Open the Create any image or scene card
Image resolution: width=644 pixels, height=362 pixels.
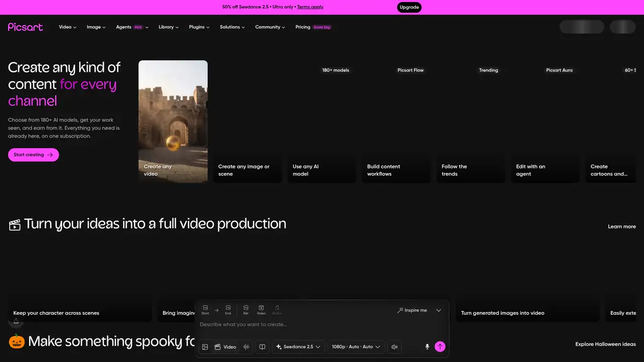(248, 121)
